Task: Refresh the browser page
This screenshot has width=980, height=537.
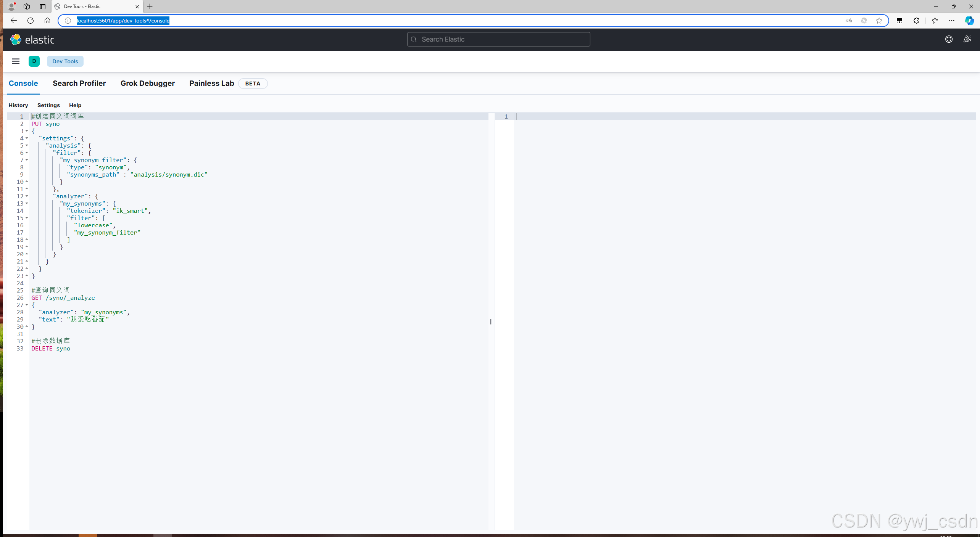Action: point(31,21)
